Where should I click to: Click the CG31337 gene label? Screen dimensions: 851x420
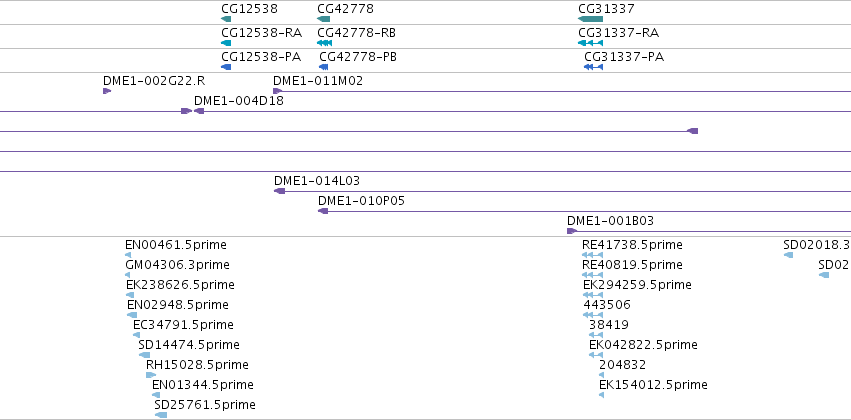coord(606,9)
